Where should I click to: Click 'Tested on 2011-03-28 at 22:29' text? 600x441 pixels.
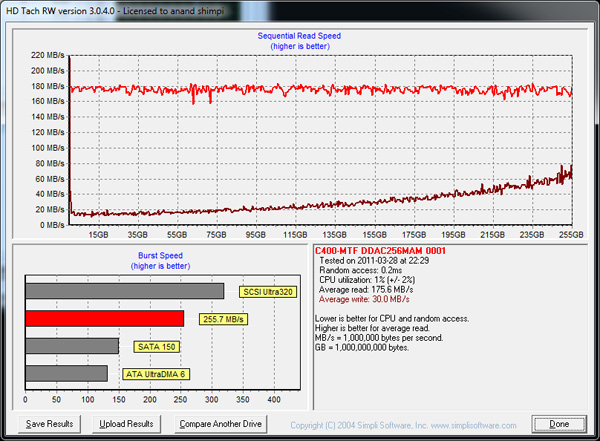click(374, 261)
